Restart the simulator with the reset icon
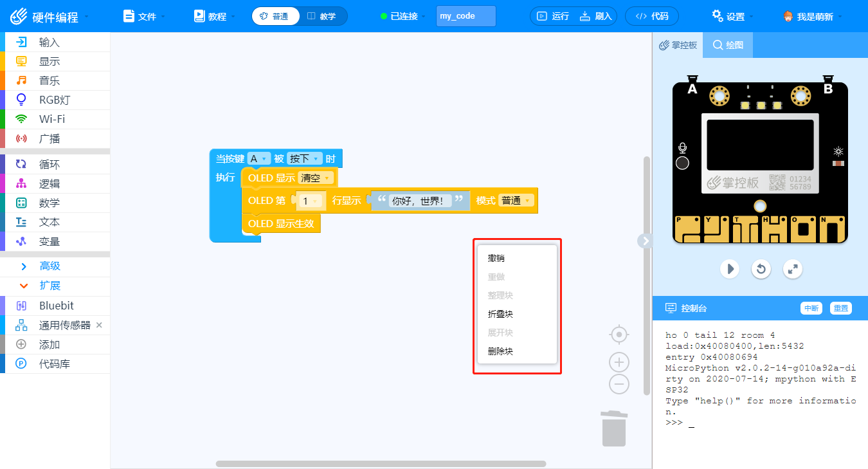Image resolution: width=868 pixels, height=469 pixels. (761, 268)
